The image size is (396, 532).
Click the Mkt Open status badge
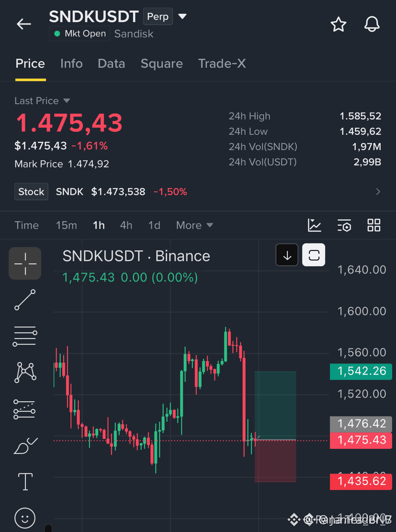[x=79, y=34]
